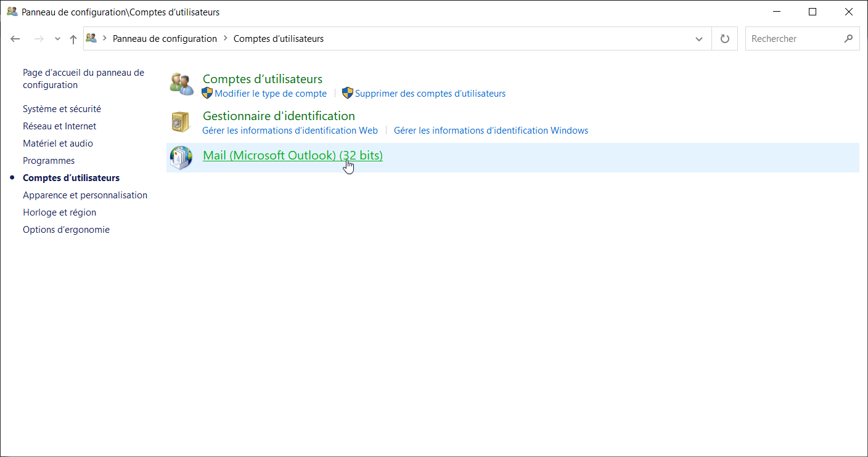
Task: Expand the address bar history dropdown
Action: click(698, 39)
